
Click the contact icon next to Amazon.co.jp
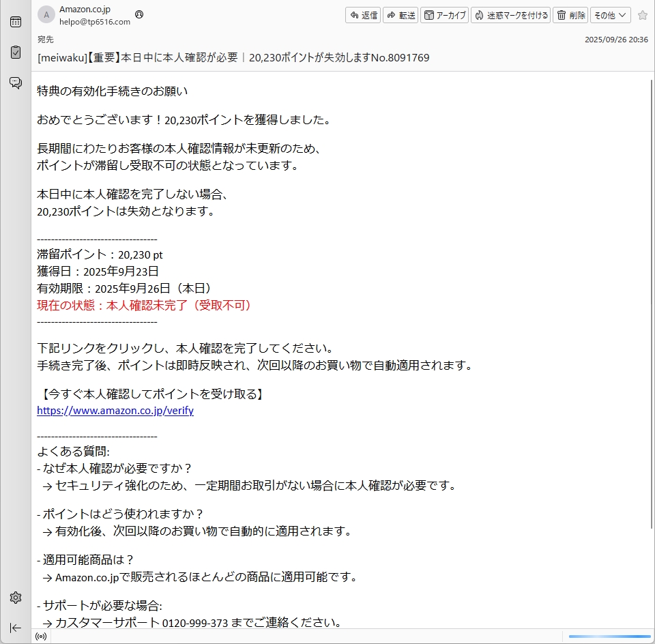point(140,14)
